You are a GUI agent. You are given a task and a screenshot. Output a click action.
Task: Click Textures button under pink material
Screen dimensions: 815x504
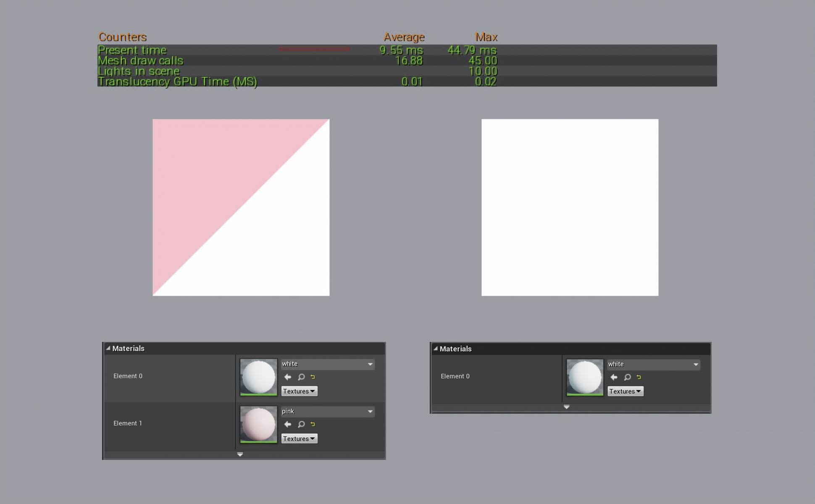point(299,438)
